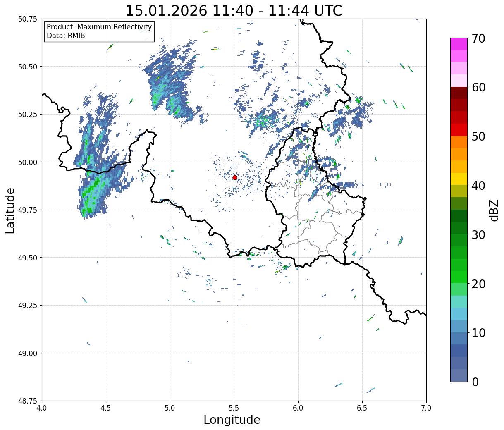Click the latitude tick label 49.00
This screenshot has width=504, height=430.
(28, 353)
